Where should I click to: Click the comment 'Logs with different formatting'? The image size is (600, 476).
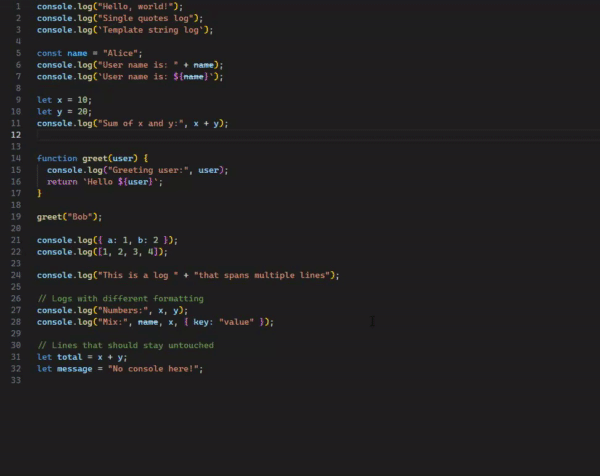click(x=120, y=298)
